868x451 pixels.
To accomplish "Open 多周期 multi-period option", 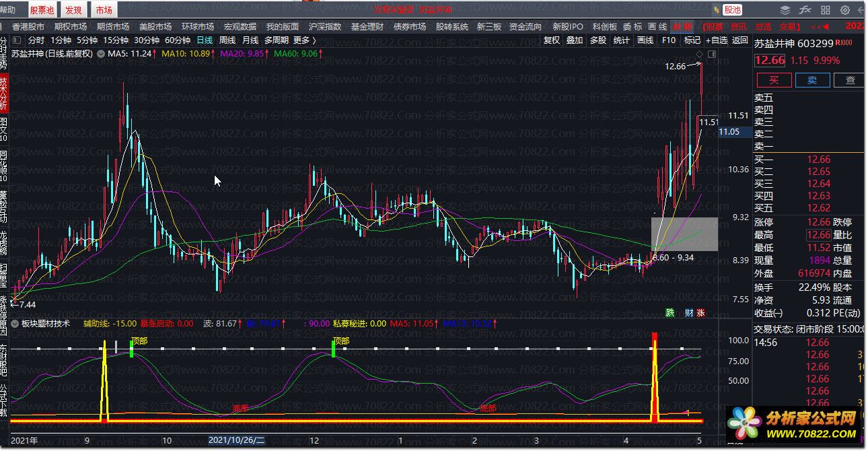I will pyautogui.click(x=277, y=40).
